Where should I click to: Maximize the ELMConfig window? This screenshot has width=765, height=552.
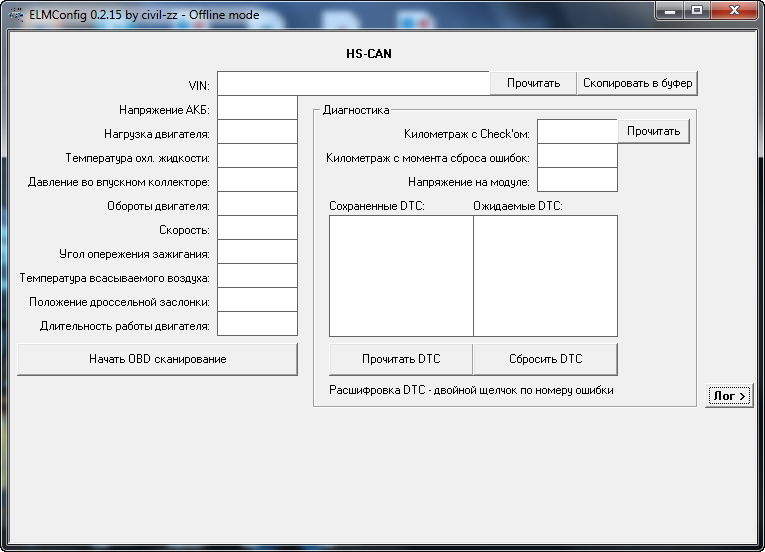point(697,11)
